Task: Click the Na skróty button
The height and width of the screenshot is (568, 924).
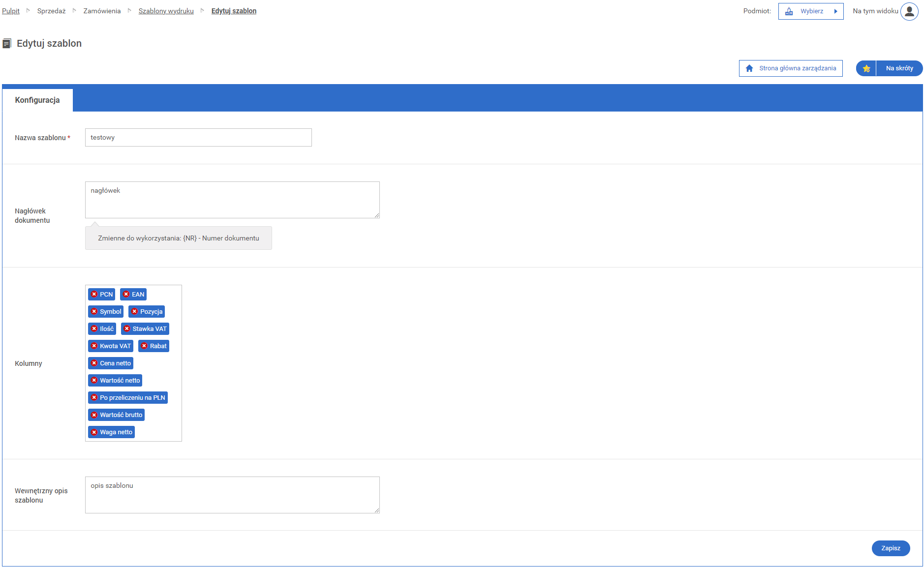Action: coord(899,68)
